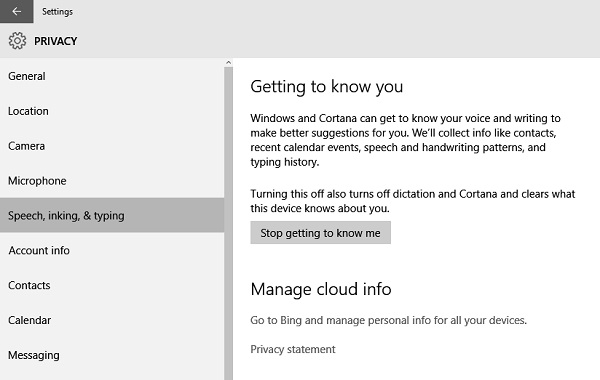Click the back arrow button
This screenshot has width=600, height=380.
(16, 11)
